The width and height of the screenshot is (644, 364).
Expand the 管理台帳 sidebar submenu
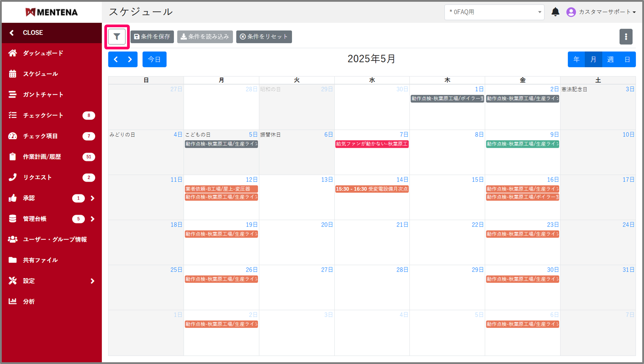coord(92,219)
